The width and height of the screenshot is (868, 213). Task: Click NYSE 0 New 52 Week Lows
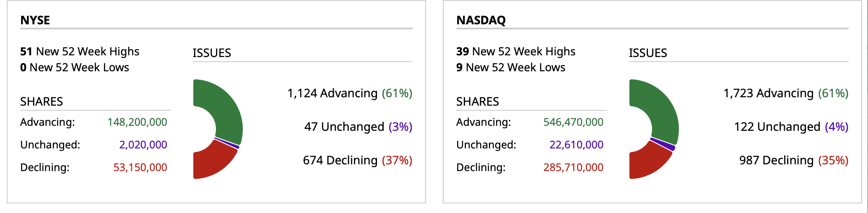(x=75, y=67)
